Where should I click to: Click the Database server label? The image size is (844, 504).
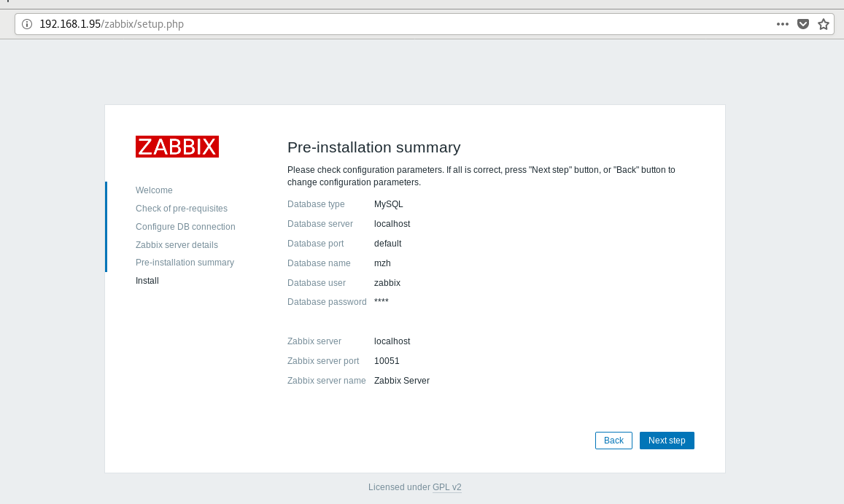pos(320,223)
